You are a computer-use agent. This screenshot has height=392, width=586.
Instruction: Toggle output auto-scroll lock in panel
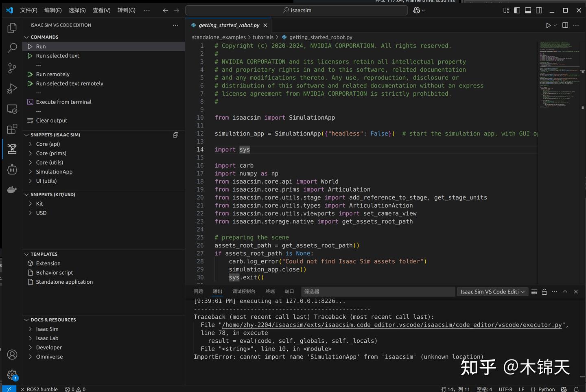pos(544,291)
